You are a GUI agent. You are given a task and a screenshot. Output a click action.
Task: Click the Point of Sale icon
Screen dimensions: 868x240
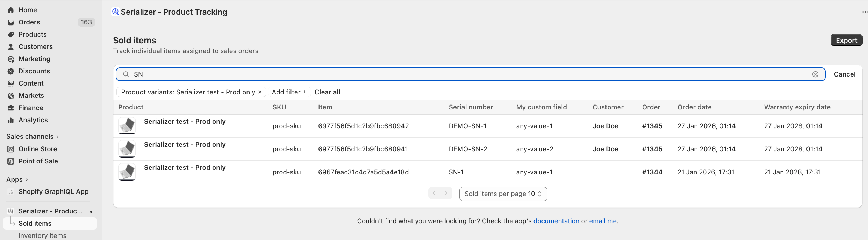pyautogui.click(x=11, y=161)
